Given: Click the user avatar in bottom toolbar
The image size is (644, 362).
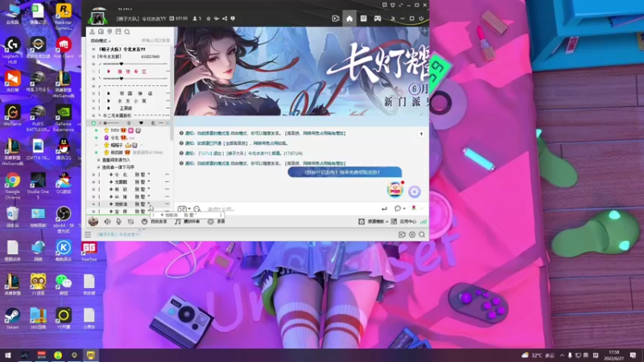Looking at the screenshot, I should (x=93, y=222).
